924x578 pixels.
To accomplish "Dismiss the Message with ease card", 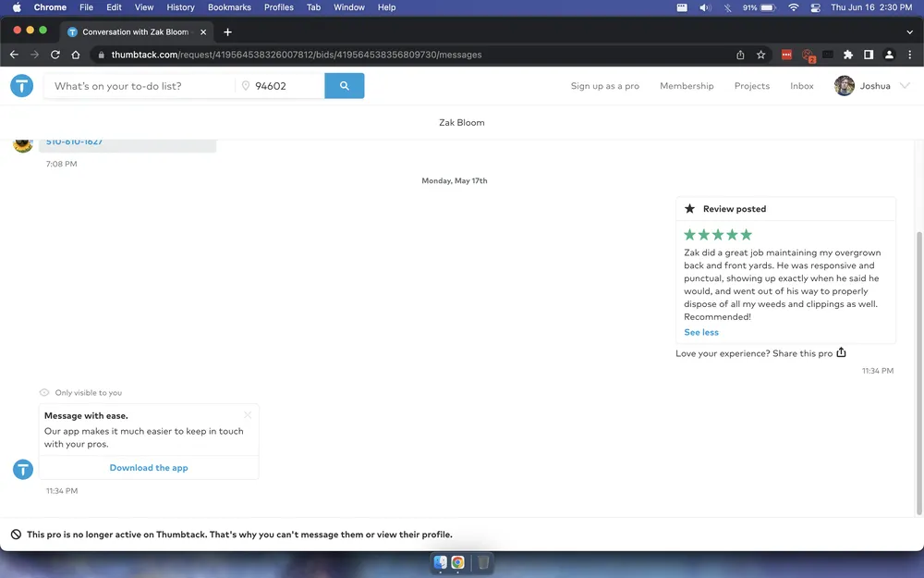I will (248, 415).
